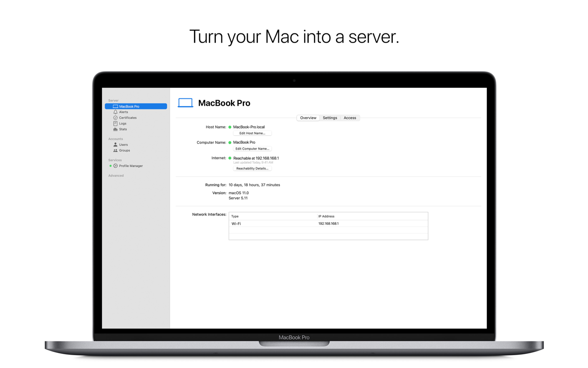Screen dimensions: 588x368
Task: Click the green status dot beside Profile Manager
Action: (111, 166)
